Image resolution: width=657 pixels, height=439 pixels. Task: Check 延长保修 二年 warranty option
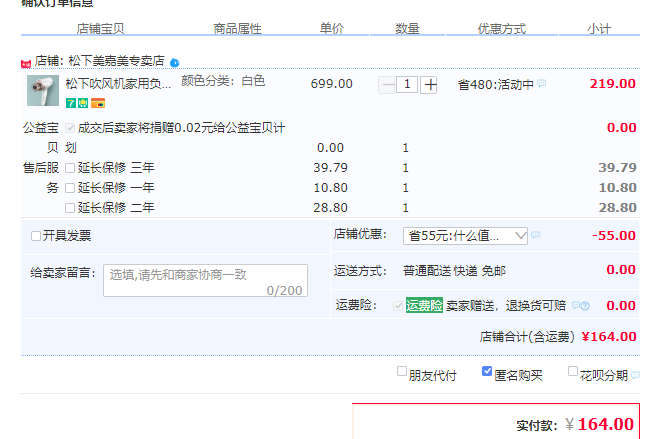point(70,208)
